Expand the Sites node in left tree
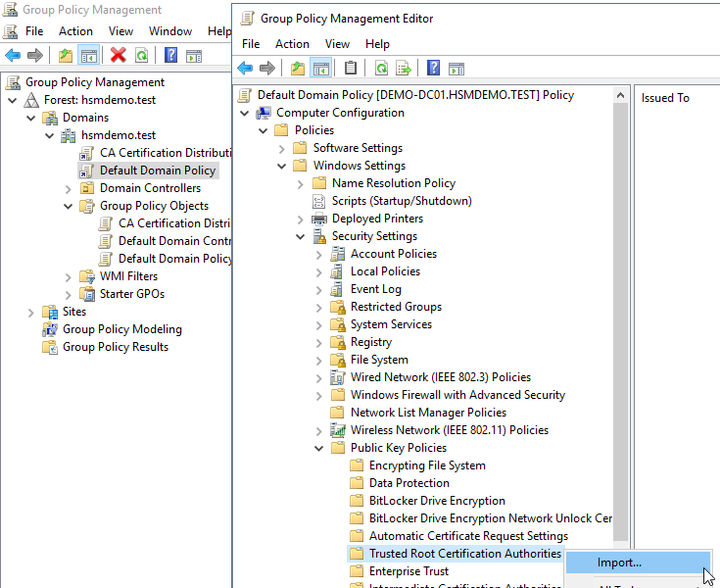This screenshot has height=588, width=720. click(x=30, y=312)
